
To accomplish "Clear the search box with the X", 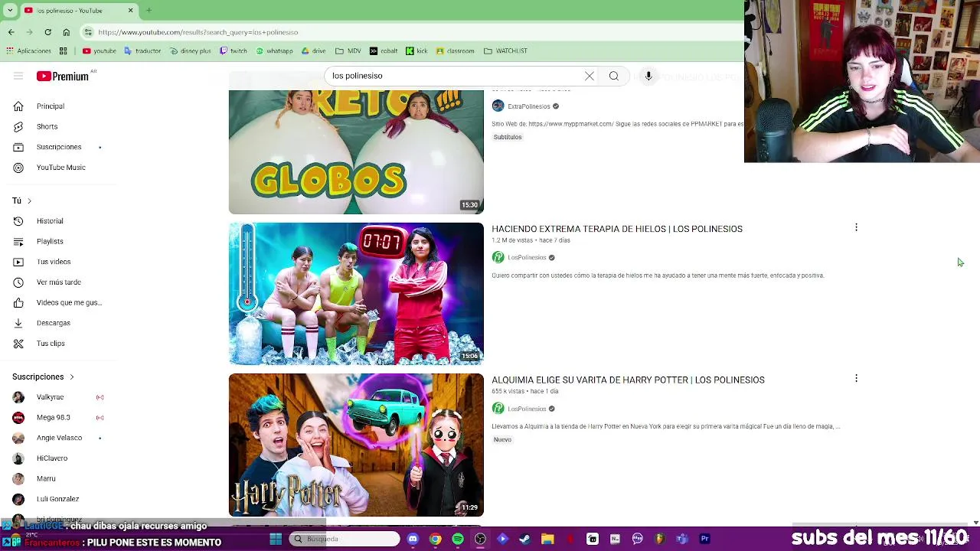I will click(x=590, y=76).
